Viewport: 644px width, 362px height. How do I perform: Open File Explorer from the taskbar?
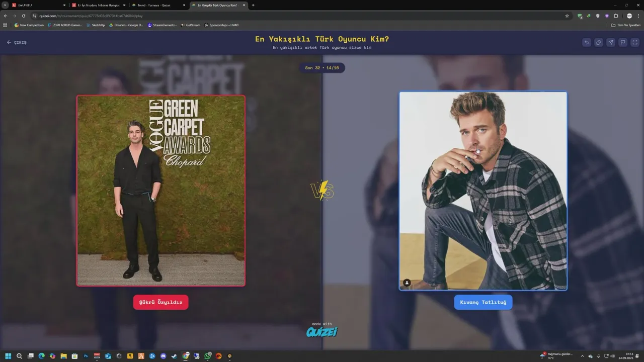(63, 356)
